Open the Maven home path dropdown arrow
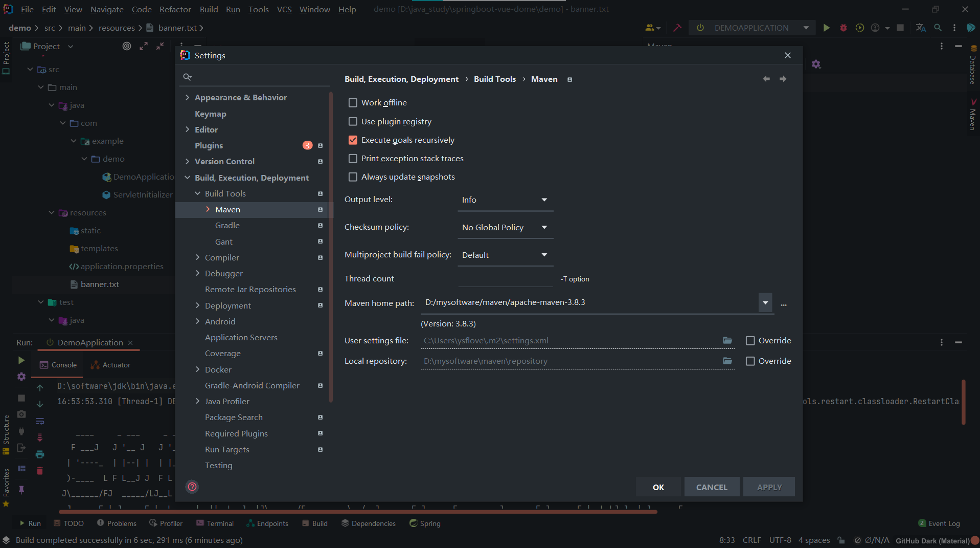Screen dimensions: 980x548 click(x=765, y=302)
